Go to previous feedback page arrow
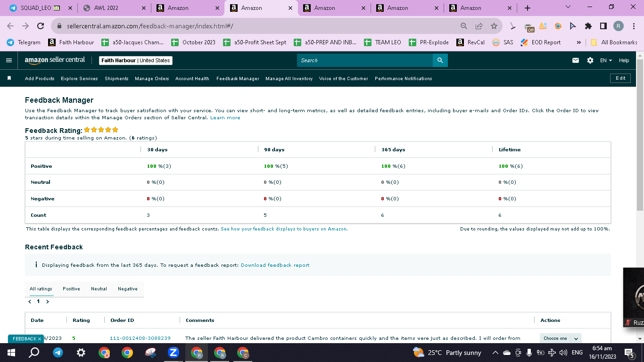 click(x=30, y=302)
